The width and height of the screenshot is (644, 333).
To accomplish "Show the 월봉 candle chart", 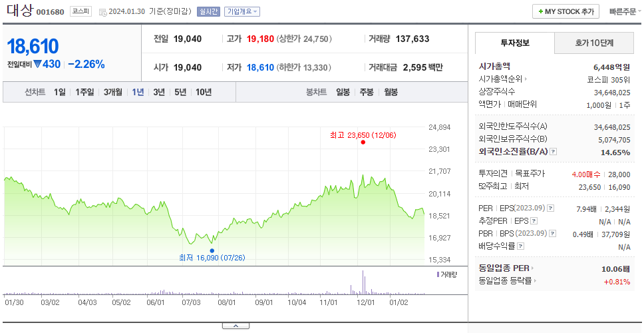I will pyautogui.click(x=391, y=92).
